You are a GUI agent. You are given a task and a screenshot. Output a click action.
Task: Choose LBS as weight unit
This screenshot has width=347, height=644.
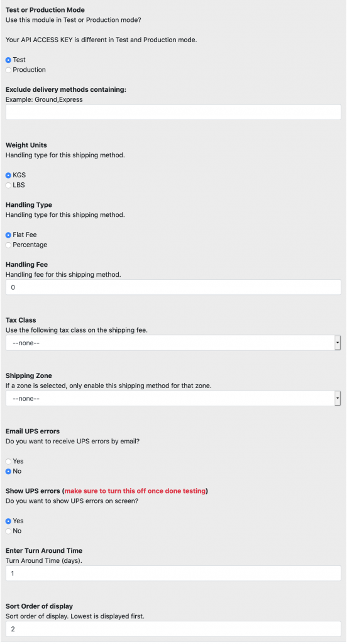[8, 186]
